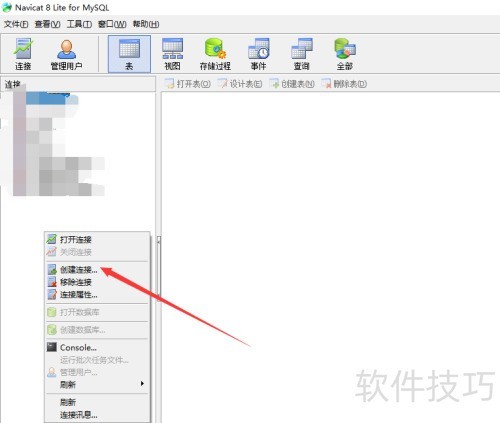Show 事件 events toolbar icon
This screenshot has width=500, height=423.
click(x=258, y=54)
